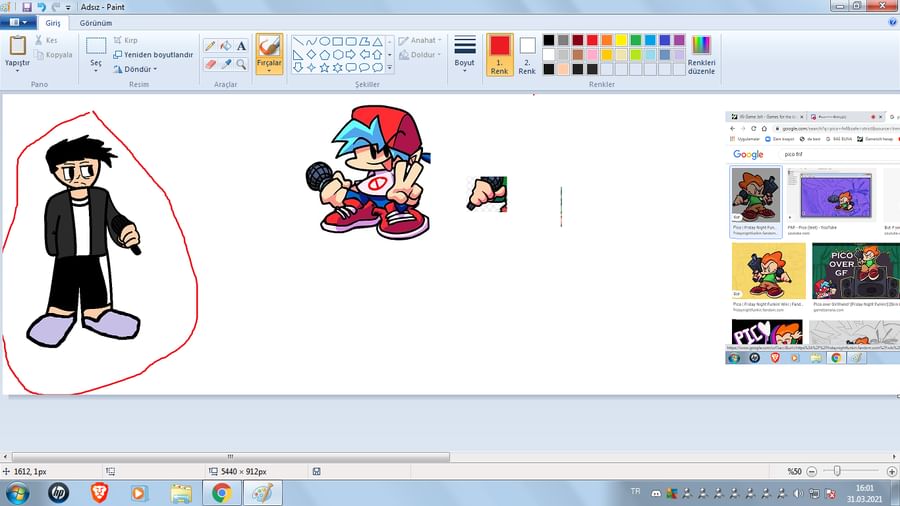Screen dimensions: 900x506
Task: Choose the Pentagon shape
Action: pyautogui.click(x=324, y=55)
